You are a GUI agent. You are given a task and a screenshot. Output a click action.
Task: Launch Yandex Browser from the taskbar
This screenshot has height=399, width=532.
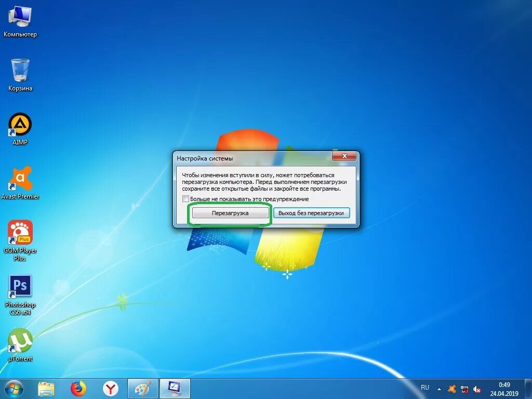coord(110,389)
